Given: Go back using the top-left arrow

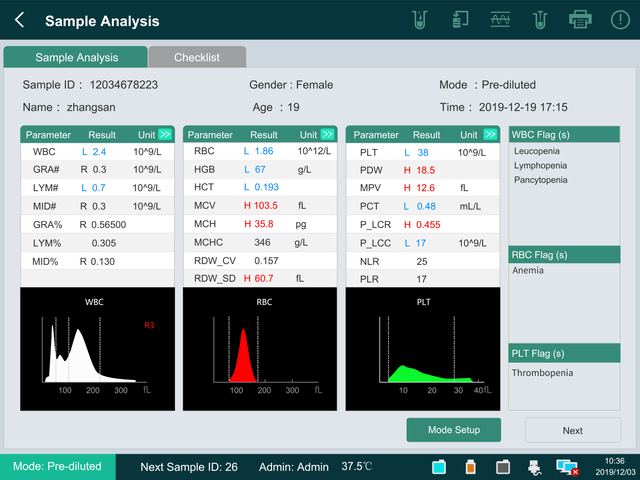Looking at the screenshot, I should (x=20, y=20).
